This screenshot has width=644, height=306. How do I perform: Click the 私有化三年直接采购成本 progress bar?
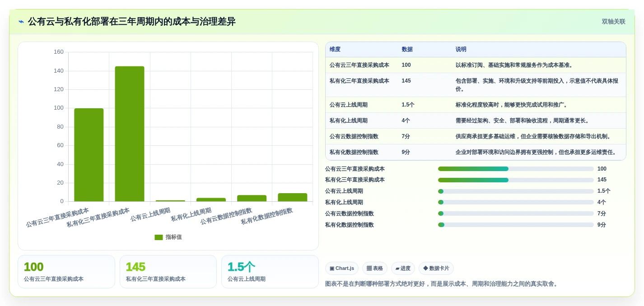pyautogui.click(x=516, y=180)
